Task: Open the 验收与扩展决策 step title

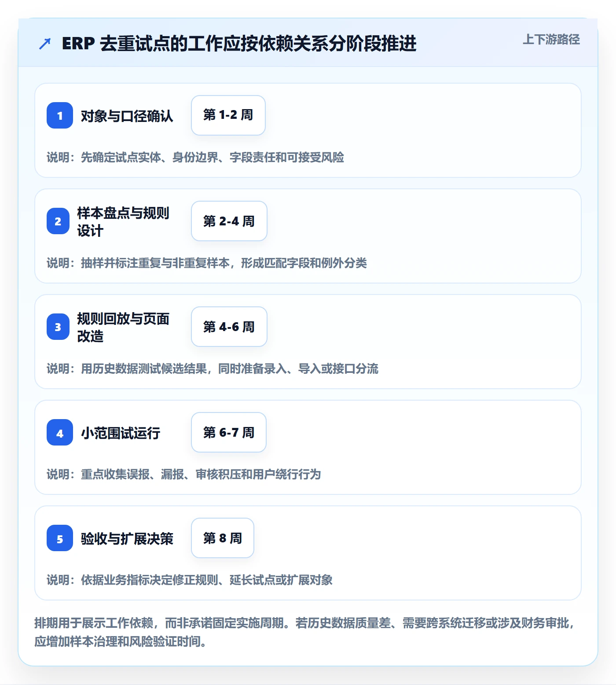Action: tap(127, 538)
